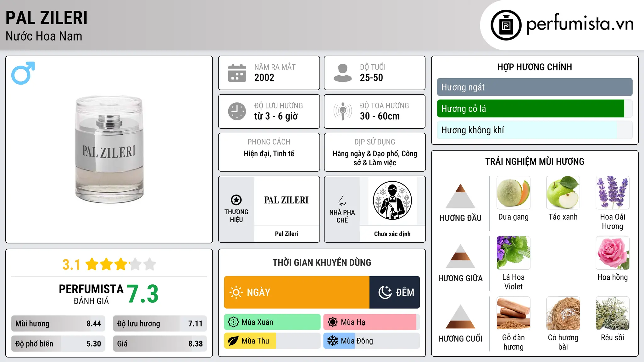Click the Mùa Đông season bar
The image size is (644, 362).
point(371,341)
